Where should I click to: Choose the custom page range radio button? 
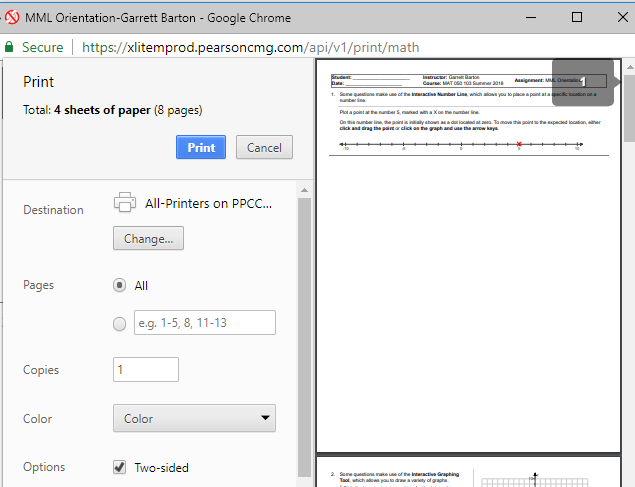120,323
